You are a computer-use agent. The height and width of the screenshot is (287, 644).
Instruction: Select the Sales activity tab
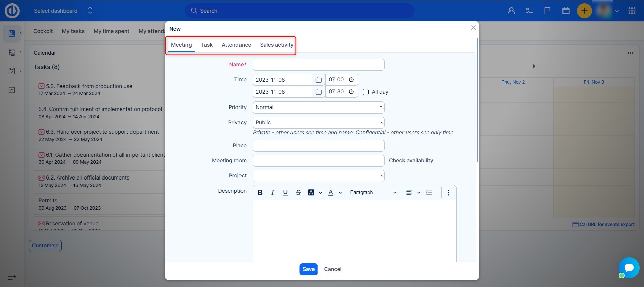276,45
